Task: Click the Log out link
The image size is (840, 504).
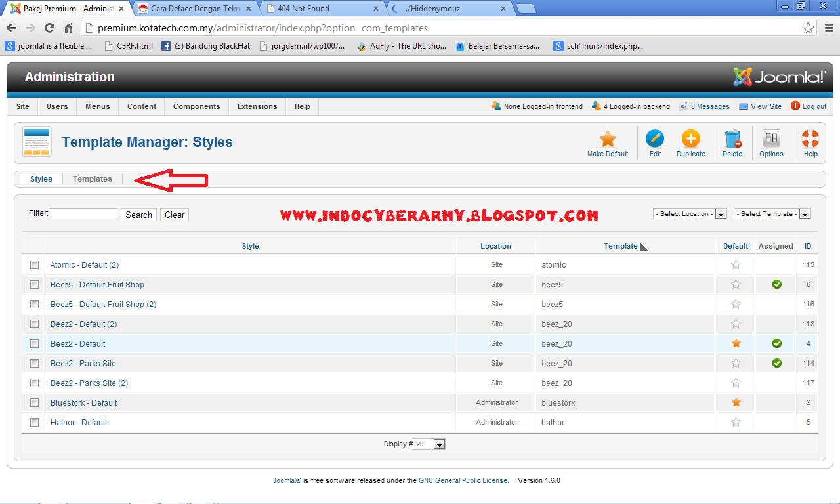Action: pos(808,106)
